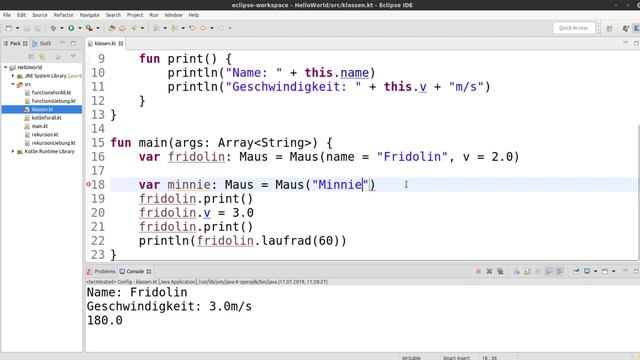Image resolution: width=640 pixels, height=360 pixels.
Task: Switch to the Package Explorer tab
Action: click(15, 43)
